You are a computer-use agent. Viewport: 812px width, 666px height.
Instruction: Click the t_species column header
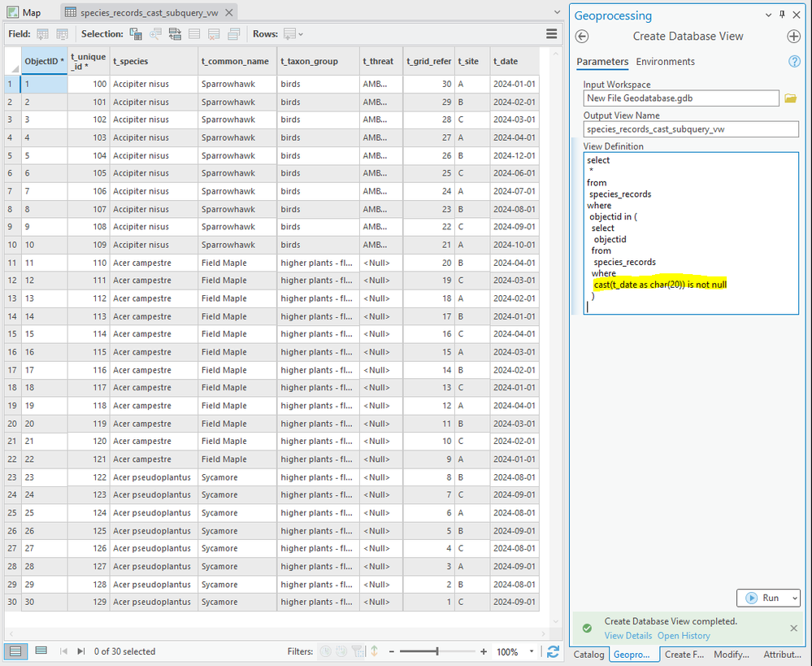tap(154, 61)
